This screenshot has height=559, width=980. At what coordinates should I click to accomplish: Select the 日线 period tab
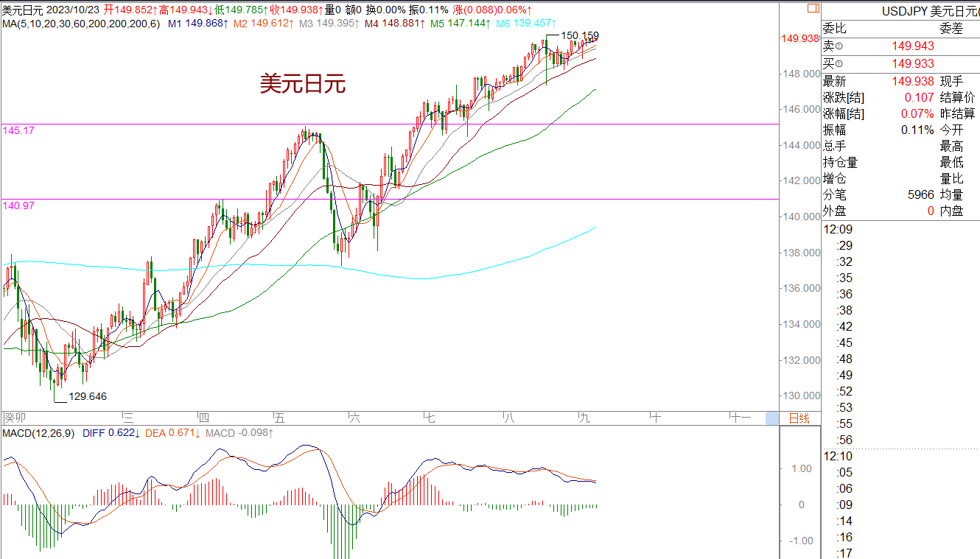(x=799, y=418)
